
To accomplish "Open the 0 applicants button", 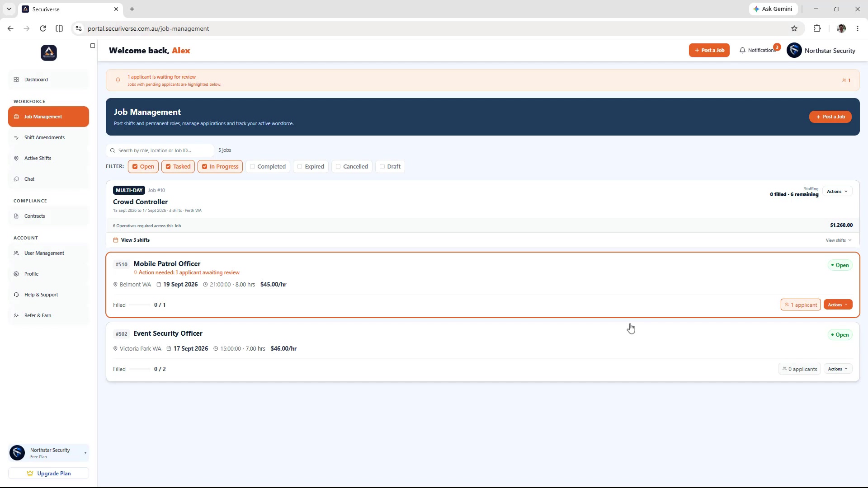I will (800, 369).
